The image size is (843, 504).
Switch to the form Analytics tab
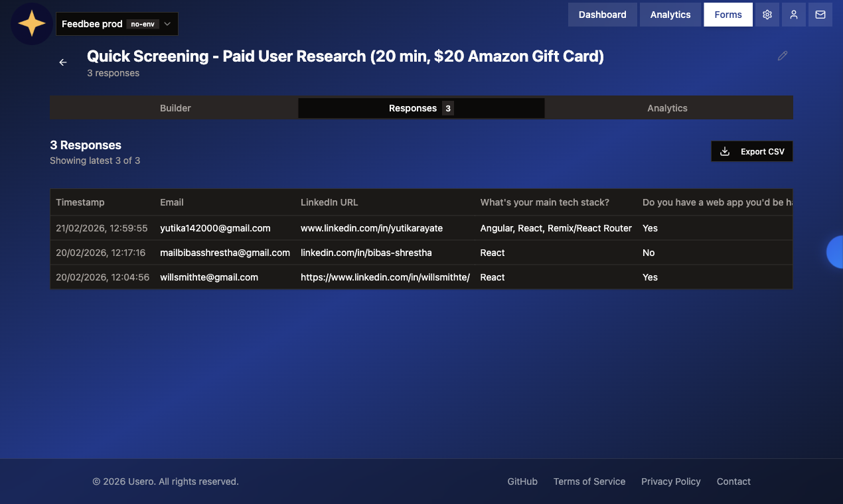coord(668,108)
